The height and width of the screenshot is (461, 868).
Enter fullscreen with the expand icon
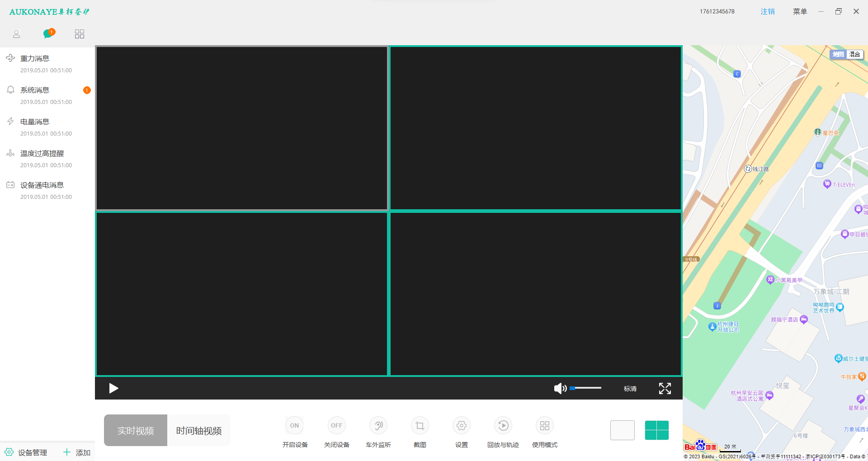[665, 388]
